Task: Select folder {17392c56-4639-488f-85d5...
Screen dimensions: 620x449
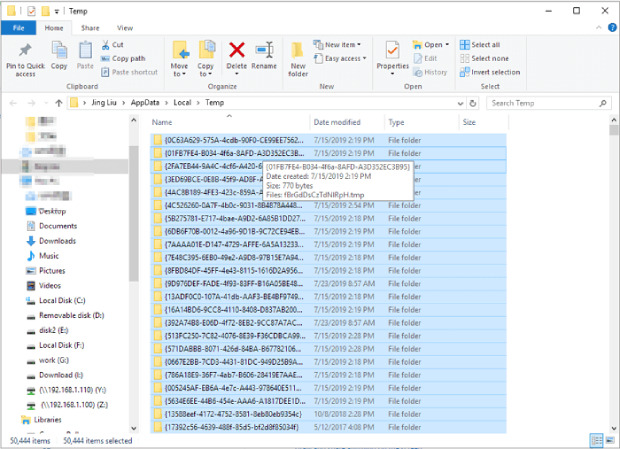Action: point(328,427)
